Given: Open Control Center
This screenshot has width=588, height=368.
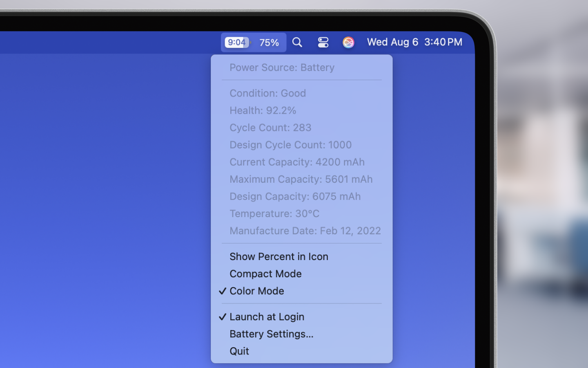Looking at the screenshot, I should tap(323, 42).
